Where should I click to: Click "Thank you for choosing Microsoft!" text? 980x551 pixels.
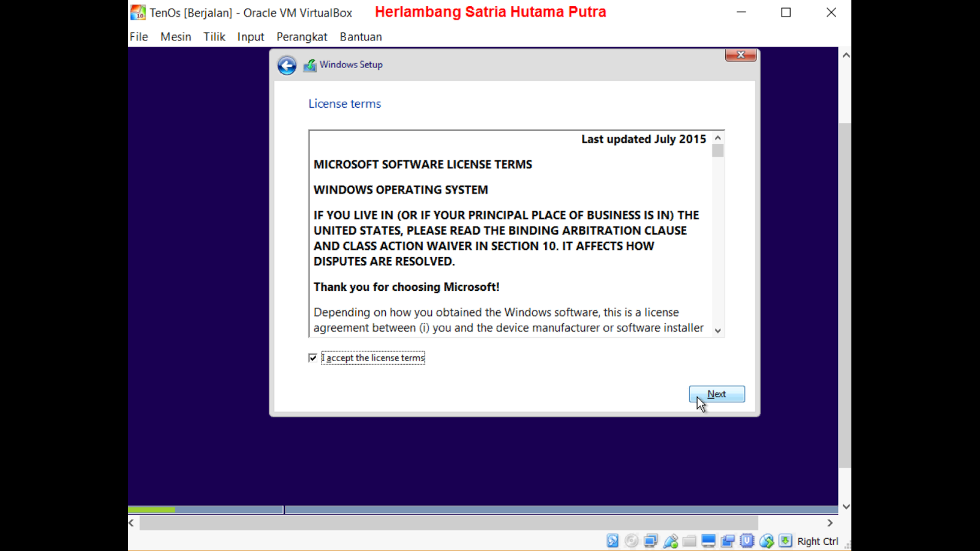(407, 287)
